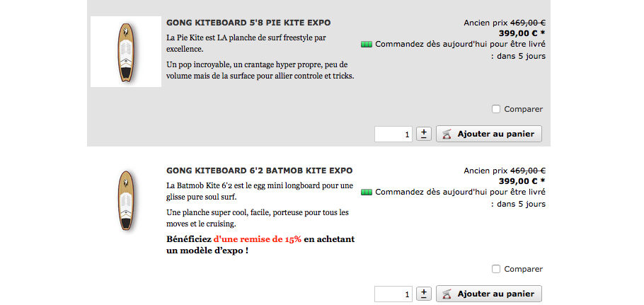Click the cart icon on Pie Kite's add button
The height and width of the screenshot is (305, 644).
pos(447,134)
